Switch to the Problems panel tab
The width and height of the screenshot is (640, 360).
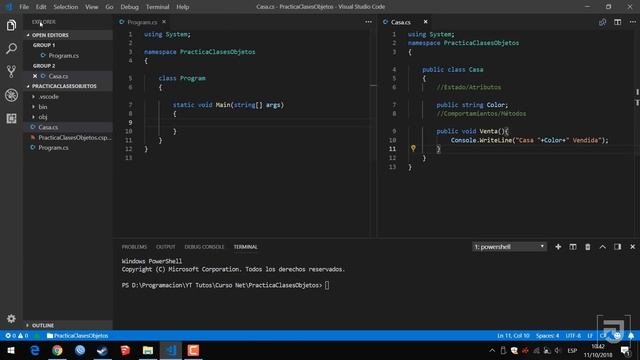pos(134,247)
